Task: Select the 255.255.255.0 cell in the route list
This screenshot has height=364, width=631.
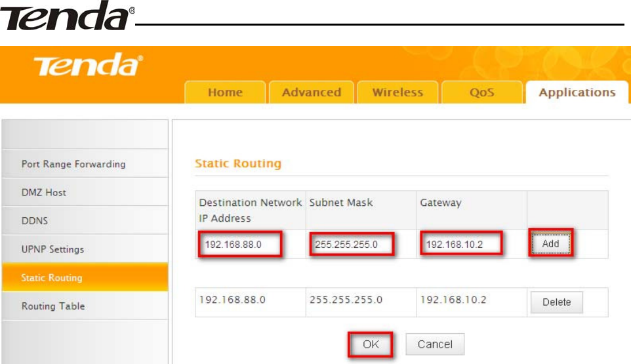Action: point(361,302)
